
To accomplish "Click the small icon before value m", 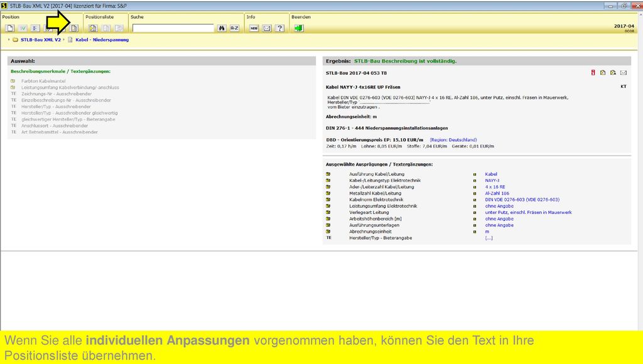I will (475, 232).
